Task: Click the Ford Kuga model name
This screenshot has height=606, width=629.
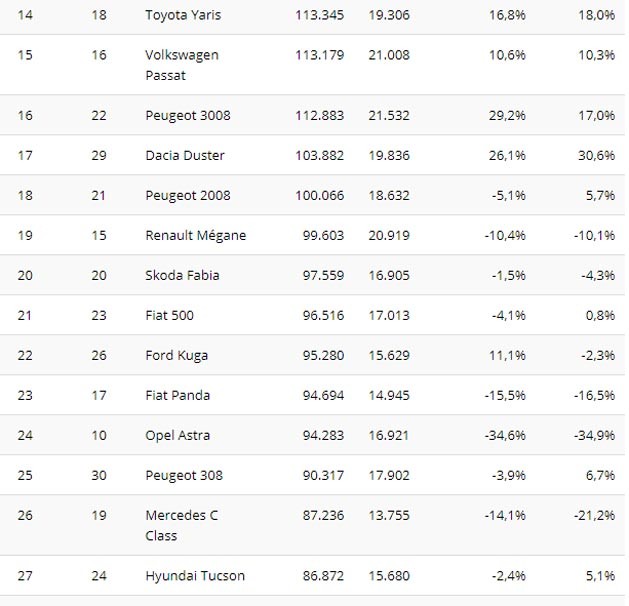Action: 177,355
